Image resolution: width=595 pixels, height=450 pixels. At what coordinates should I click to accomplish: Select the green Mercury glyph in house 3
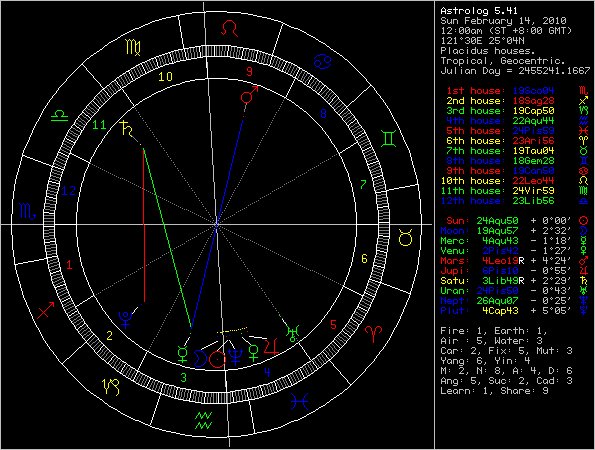point(183,354)
